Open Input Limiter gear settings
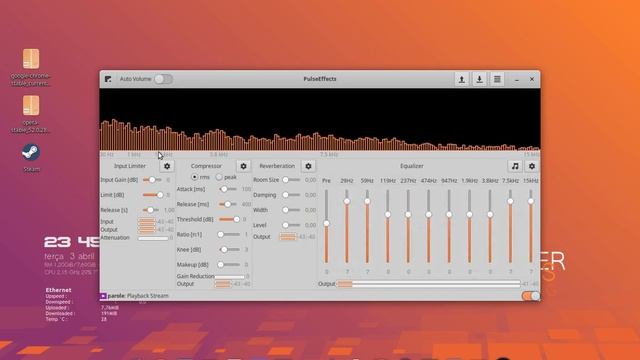Screen dimensions: 640x360 pos(167,166)
